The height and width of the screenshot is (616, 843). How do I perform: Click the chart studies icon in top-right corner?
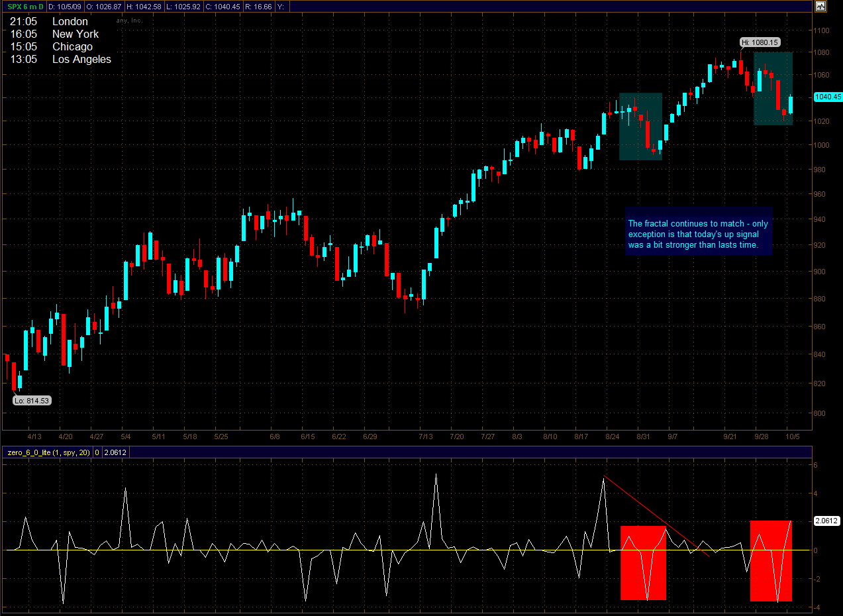point(820,7)
